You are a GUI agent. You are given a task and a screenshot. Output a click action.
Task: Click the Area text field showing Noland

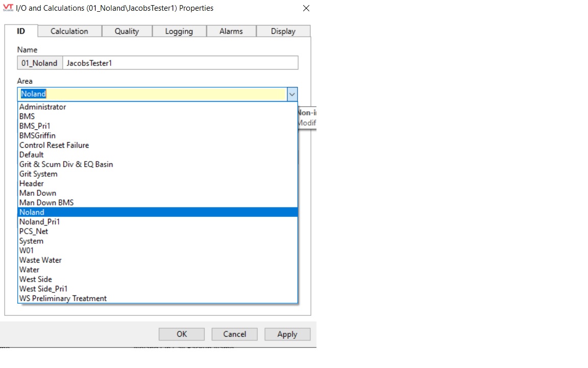point(152,94)
